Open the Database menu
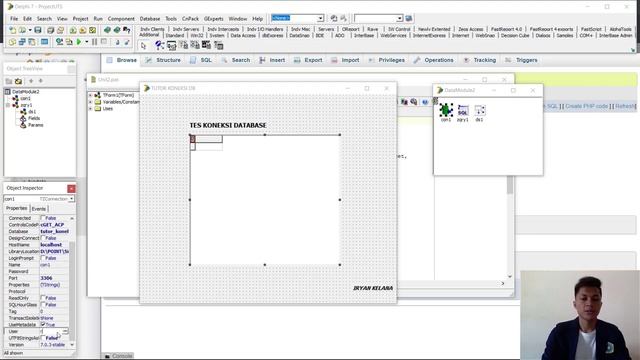The width and height of the screenshot is (640, 360). (x=150, y=19)
